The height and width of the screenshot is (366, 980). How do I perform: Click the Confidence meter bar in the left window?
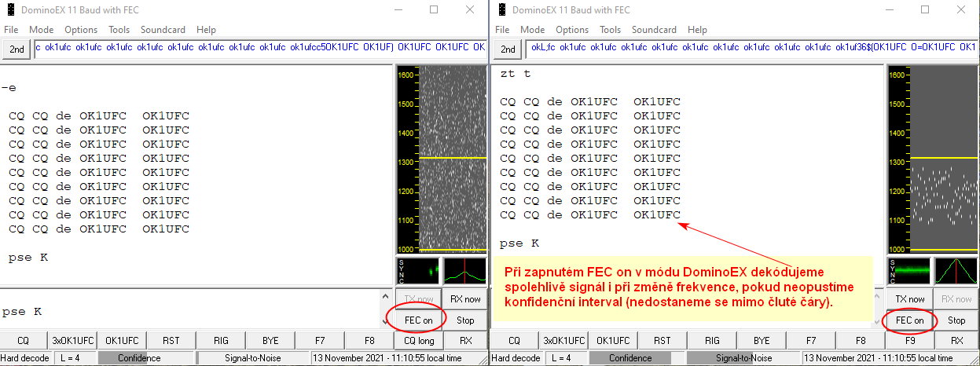(x=139, y=358)
